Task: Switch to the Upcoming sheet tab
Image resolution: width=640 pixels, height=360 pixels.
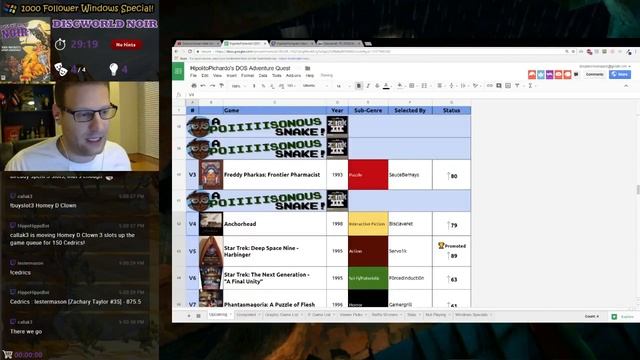Action: (x=220, y=315)
